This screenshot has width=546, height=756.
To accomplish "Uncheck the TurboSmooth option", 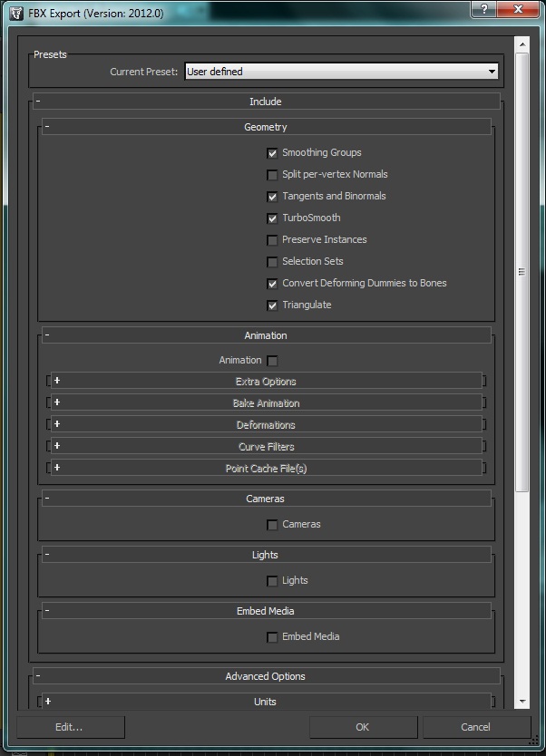I will pos(272,218).
